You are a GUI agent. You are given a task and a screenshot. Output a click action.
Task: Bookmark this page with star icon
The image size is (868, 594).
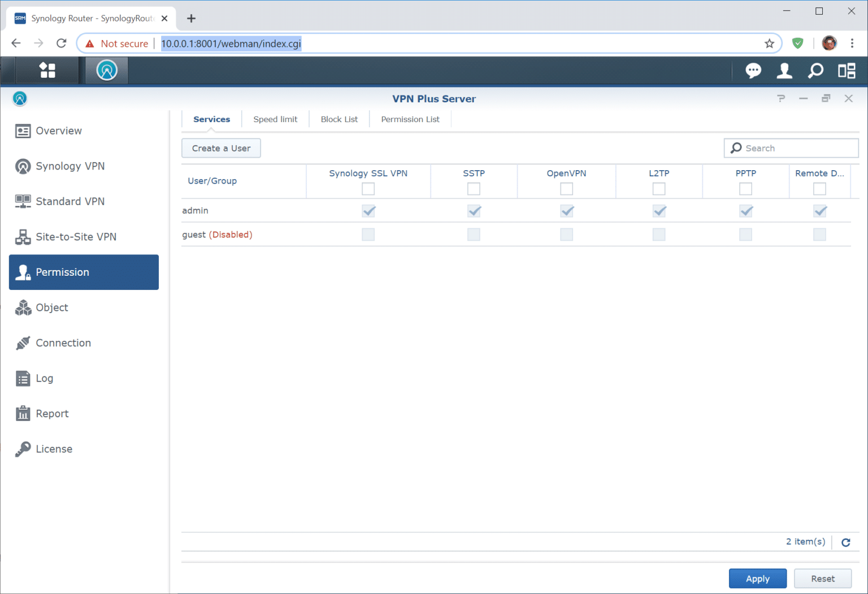pos(769,44)
